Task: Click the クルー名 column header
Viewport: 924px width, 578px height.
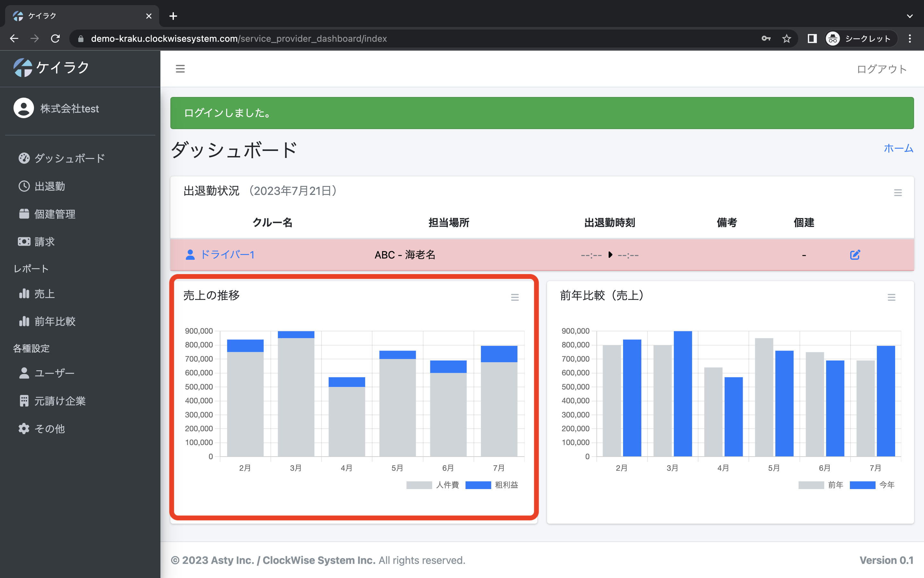Action: 272,223
